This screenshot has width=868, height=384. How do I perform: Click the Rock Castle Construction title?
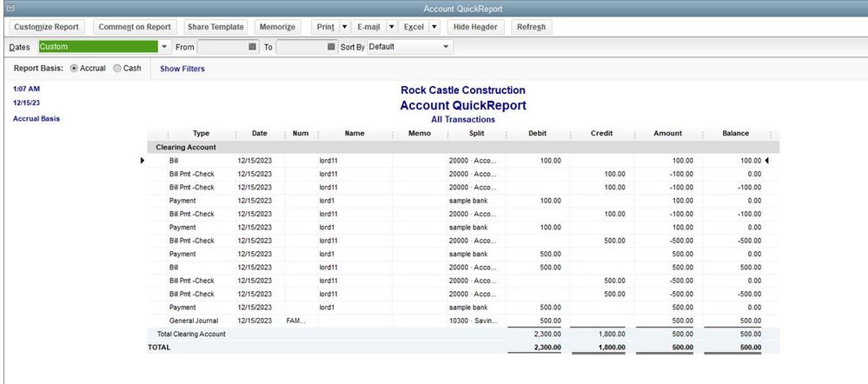coord(463,90)
